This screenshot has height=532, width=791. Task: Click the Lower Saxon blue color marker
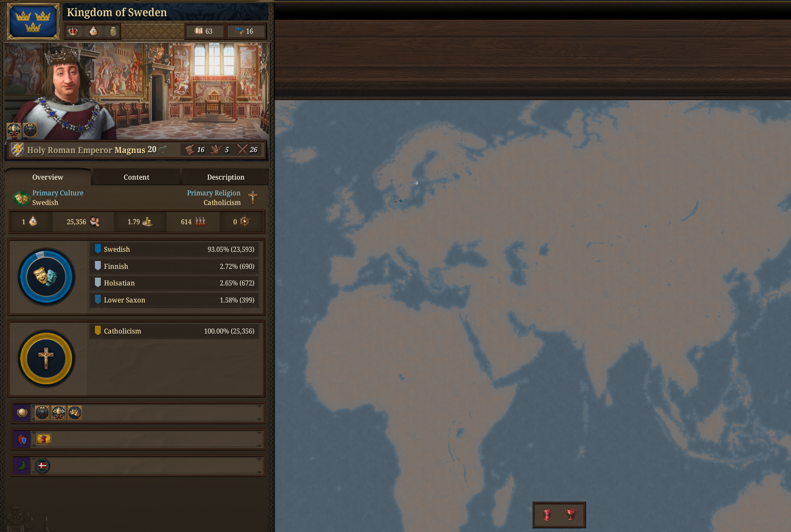coord(98,299)
